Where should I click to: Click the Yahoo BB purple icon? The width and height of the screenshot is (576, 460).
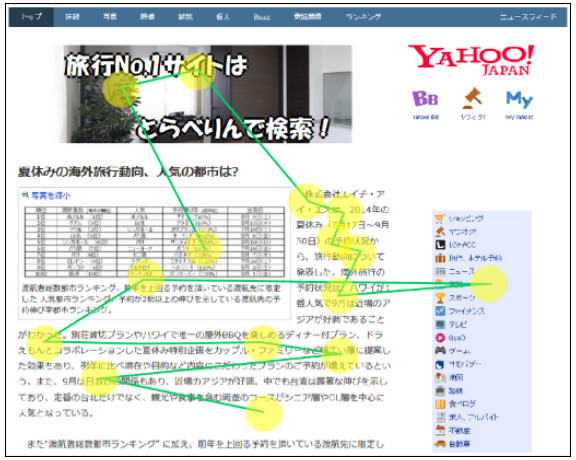(x=425, y=98)
